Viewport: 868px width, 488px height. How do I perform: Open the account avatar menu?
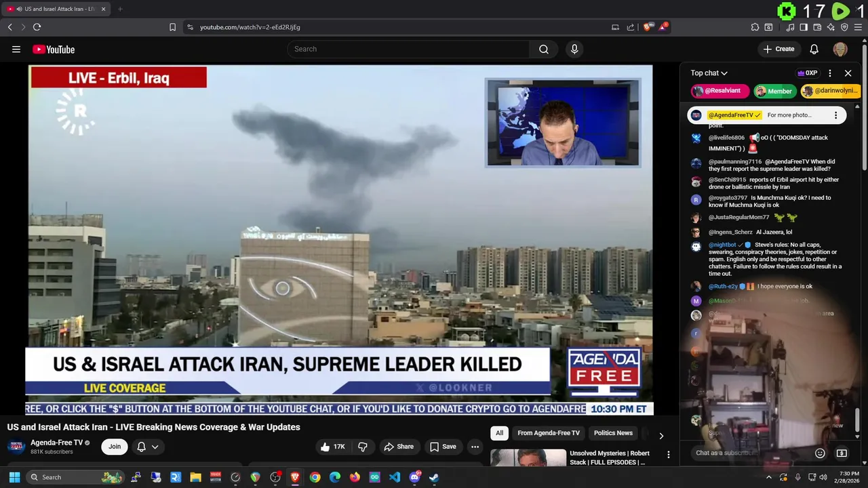(x=840, y=49)
